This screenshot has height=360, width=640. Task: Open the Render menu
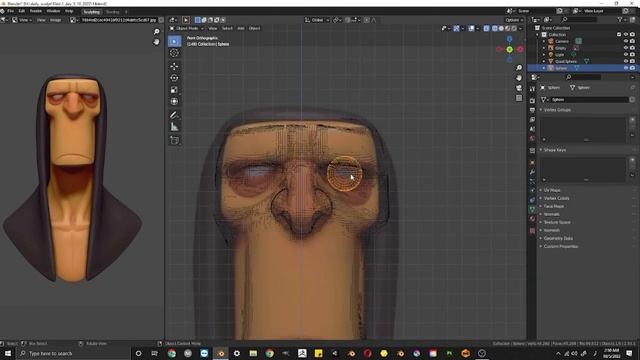36,11
